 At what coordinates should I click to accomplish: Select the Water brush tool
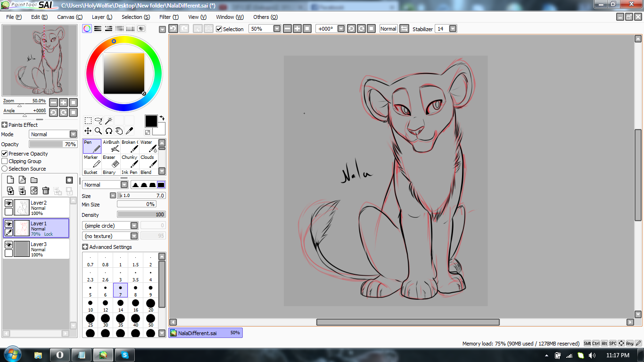149,146
